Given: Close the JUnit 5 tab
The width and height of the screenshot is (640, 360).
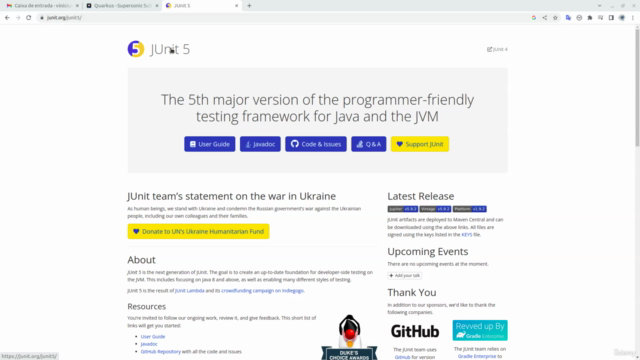Looking at the screenshot, I should tap(236, 6).
